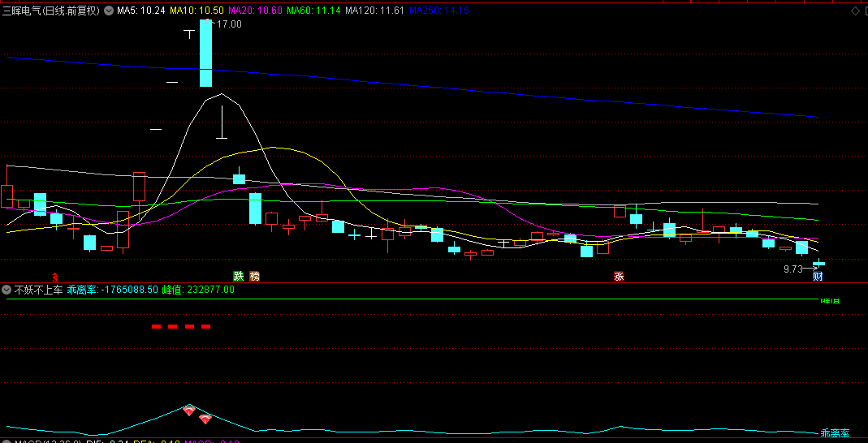Screen dimensions: 868x443
Task: Click the 不妖不上车 indicator name
Action: click(x=38, y=290)
